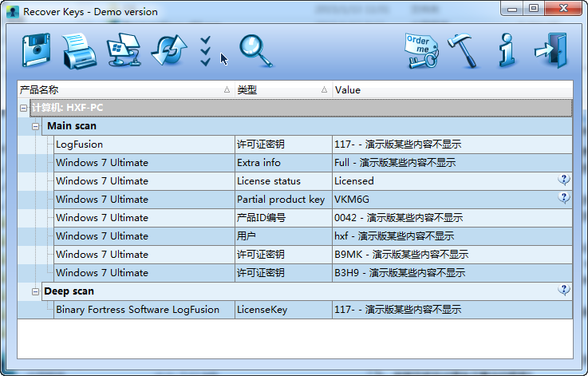Viewport: 588px width, 376px height.
Task: Click help bubble in License status row
Action: (563, 180)
